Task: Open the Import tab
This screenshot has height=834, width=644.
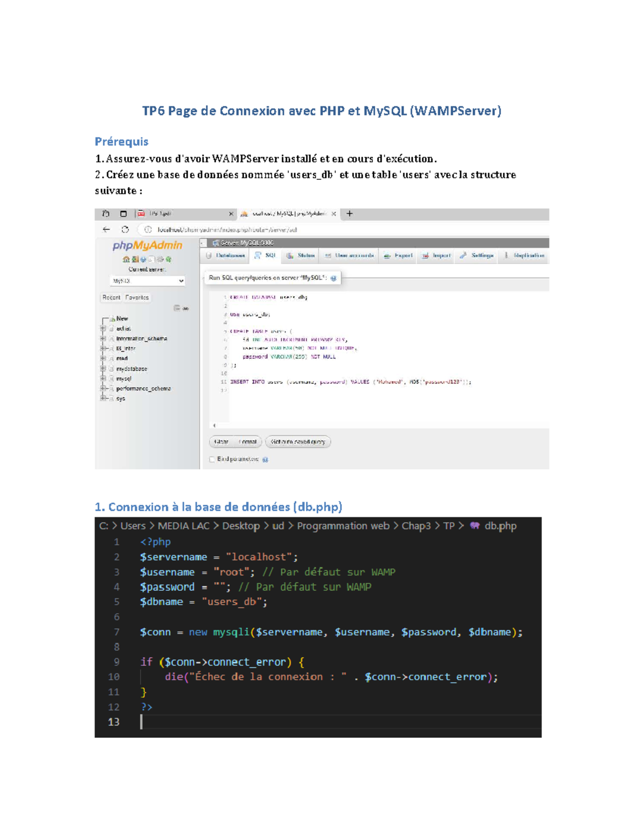Action: click(x=436, y=256)
